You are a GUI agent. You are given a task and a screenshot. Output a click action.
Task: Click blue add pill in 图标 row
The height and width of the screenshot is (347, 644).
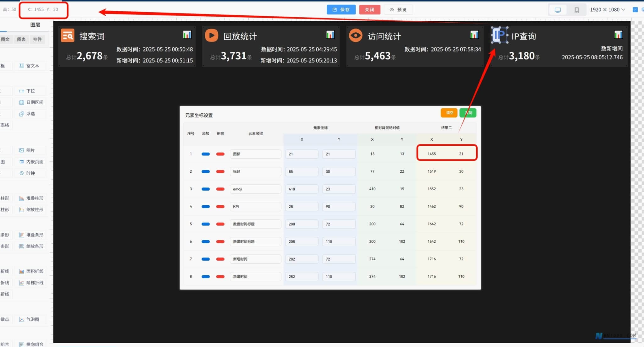click(206, 154)
